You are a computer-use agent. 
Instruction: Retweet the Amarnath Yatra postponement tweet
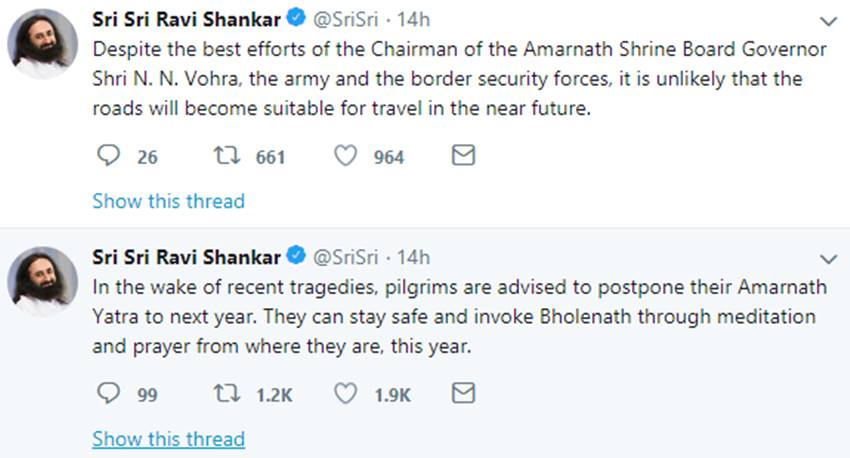pyautogui.click(x=227, y=394)
